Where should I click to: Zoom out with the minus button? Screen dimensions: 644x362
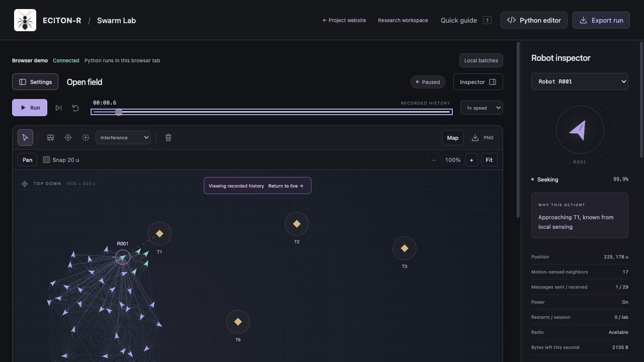point(434,160)
